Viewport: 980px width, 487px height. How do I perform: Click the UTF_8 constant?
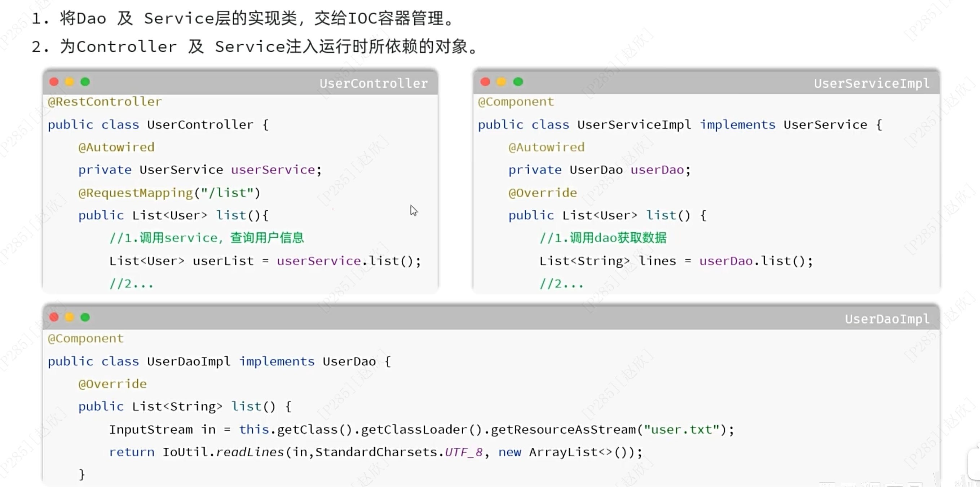click(464, 452)
